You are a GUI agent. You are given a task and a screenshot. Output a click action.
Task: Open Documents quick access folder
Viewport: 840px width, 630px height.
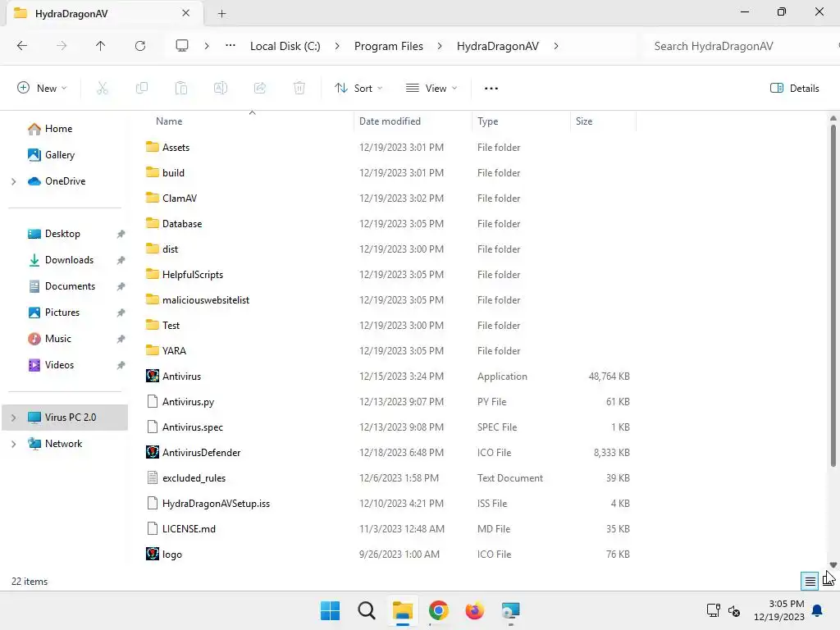70,286
